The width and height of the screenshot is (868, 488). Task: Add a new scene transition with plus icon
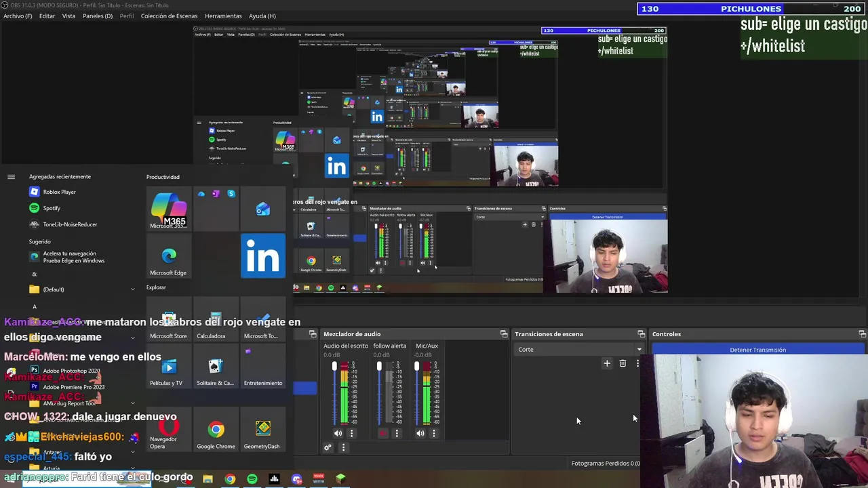click(x=607, y=363)
